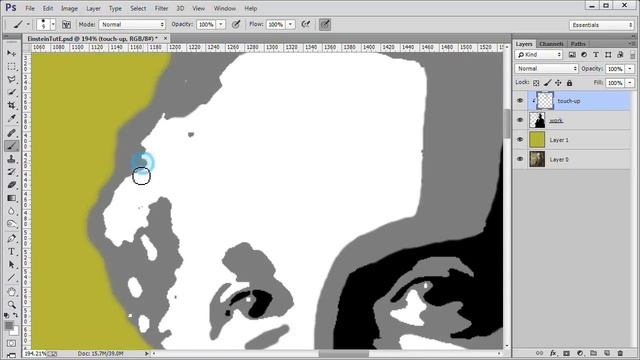This screenshot has height=360, width=640.
Task: Select the Quick Selection tool
Action: 11,92
